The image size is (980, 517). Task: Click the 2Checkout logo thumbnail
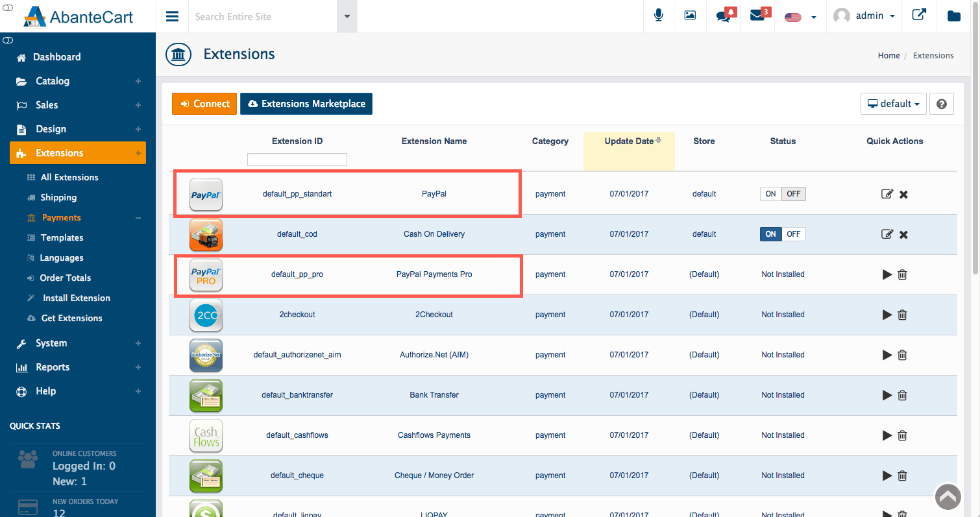tap(206, 315)
